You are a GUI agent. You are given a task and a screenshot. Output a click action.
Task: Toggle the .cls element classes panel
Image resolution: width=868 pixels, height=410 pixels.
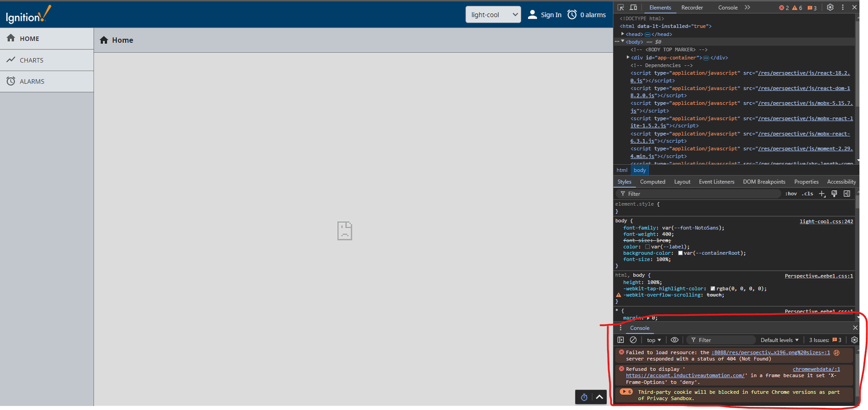pyautogui.click(x=807, y=194)
